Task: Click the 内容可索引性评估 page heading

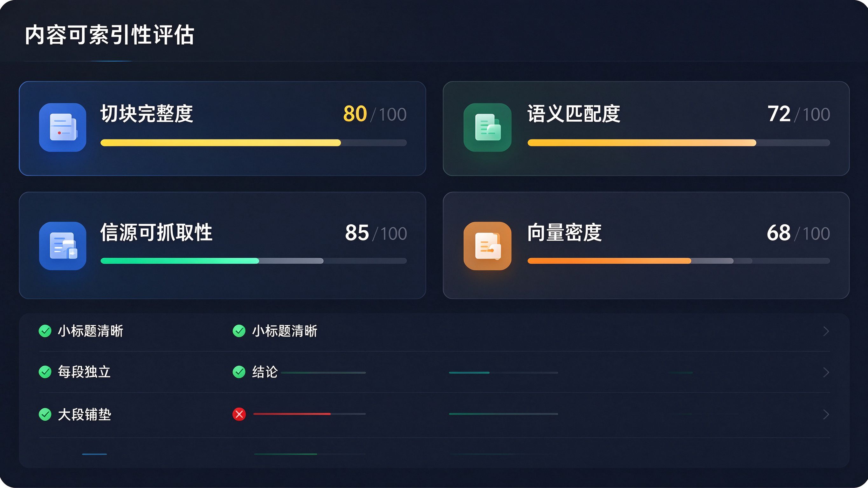Action: [109, 35]
